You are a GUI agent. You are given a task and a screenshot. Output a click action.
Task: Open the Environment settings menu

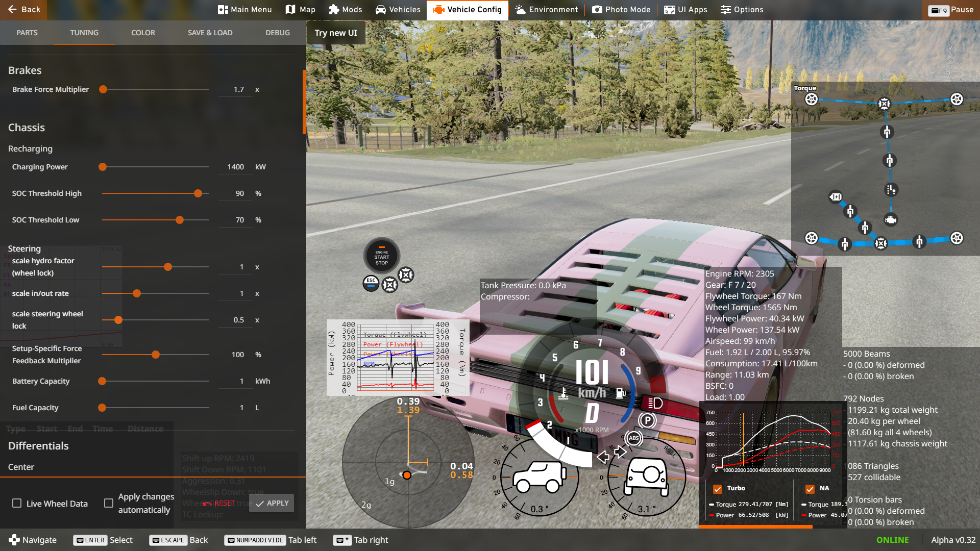tap(547, 10)
